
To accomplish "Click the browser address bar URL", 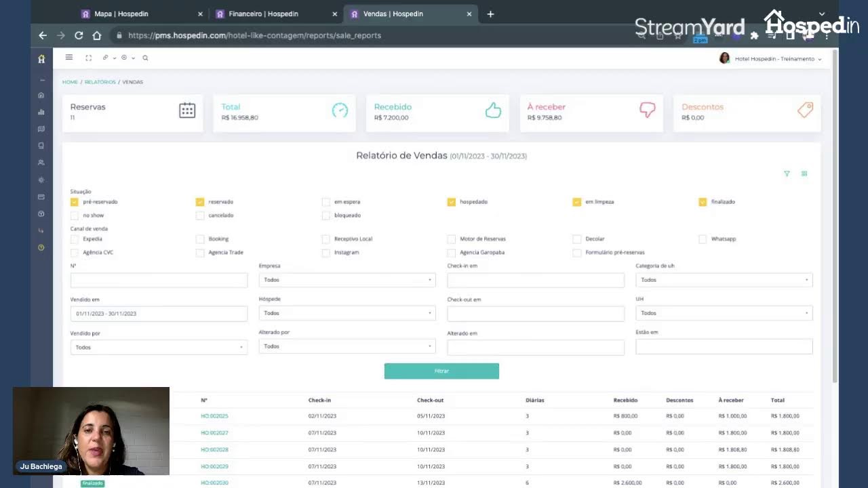I will point(254,35).
